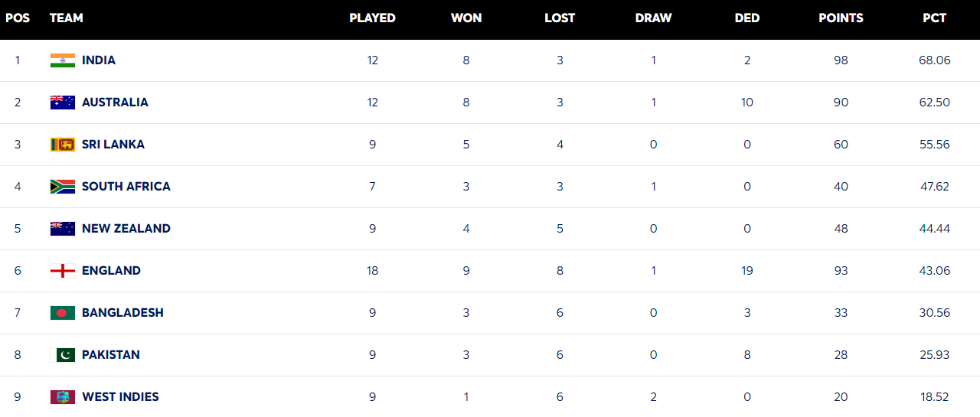Click the New Zealand flag icon
This screenshot has height=417, width=980.
[x=63, y=229]
